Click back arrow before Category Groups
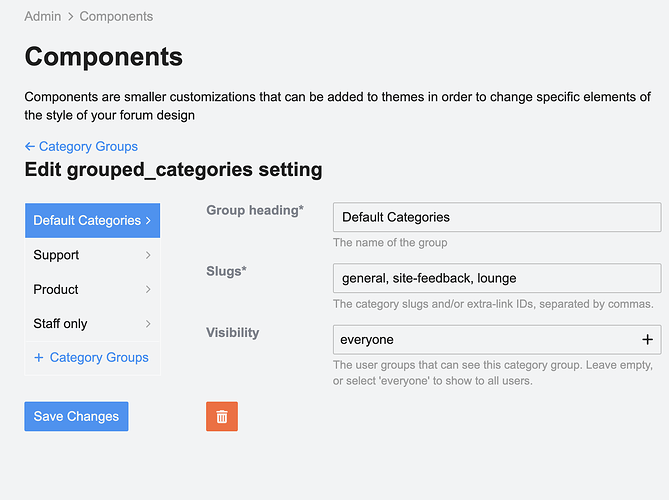 tap(29, 146)
